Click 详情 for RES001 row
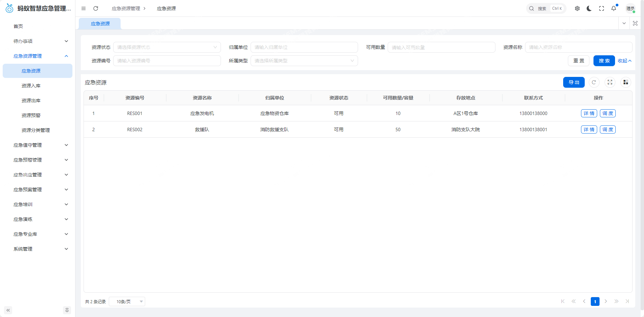644x317 pixels. pyautogui.click(x=589, y=113)
